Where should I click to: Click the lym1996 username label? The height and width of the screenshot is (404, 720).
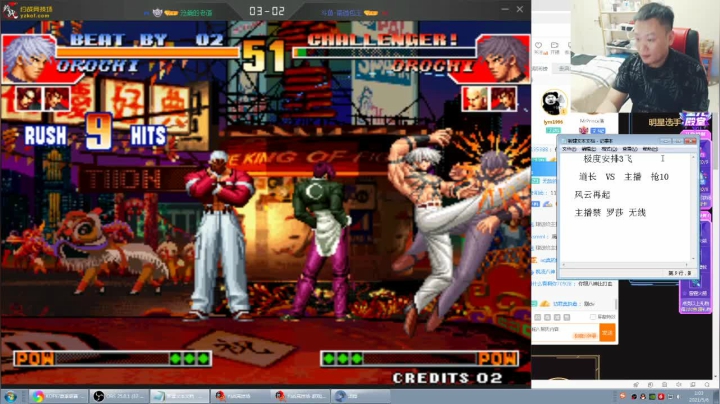click(553, 122)
